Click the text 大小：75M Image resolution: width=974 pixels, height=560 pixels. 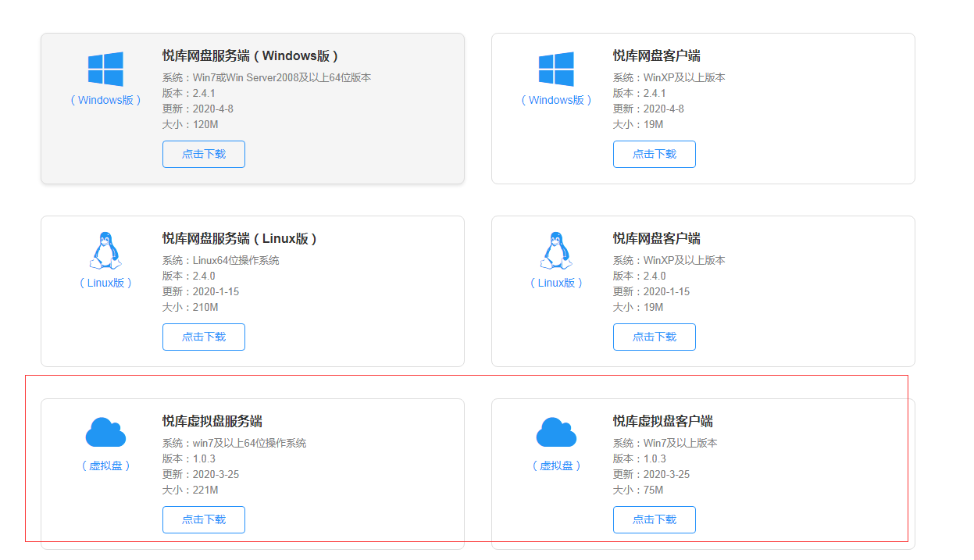point(638,490)
